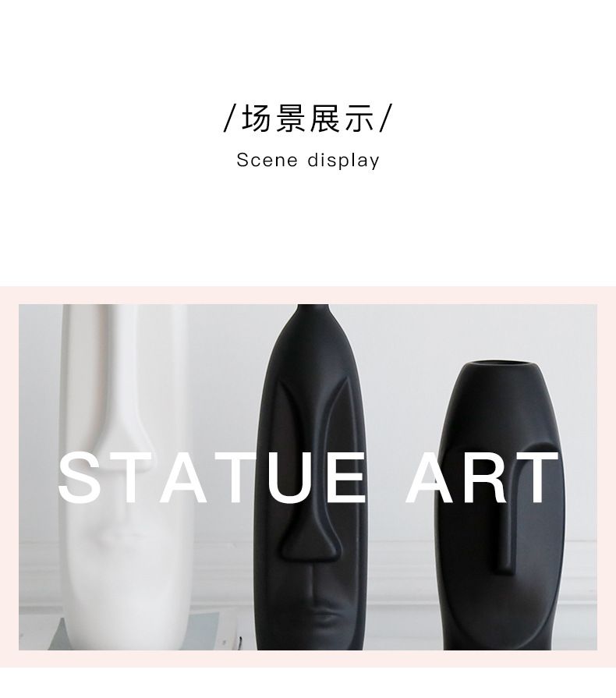Click the narrow neck atop the middle vase
The height and width of the screenshot is (698, 616).
coord(311,310)
